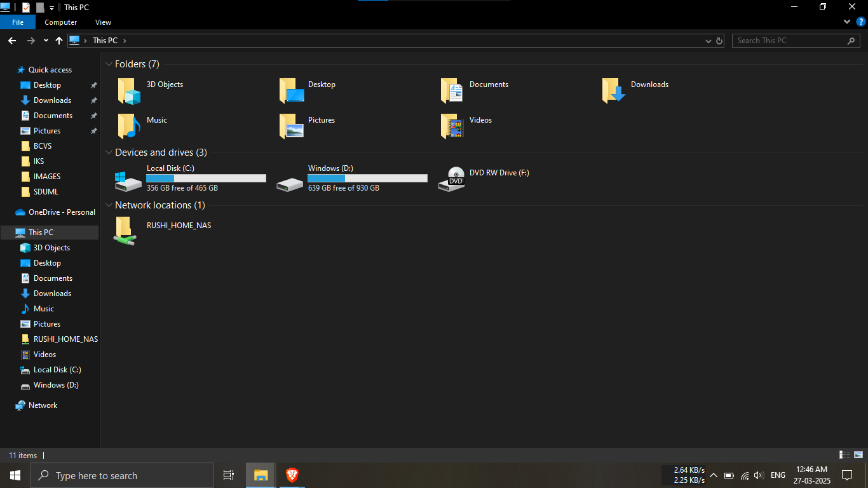
Task: Open the File menu
Action: (18, 22)
